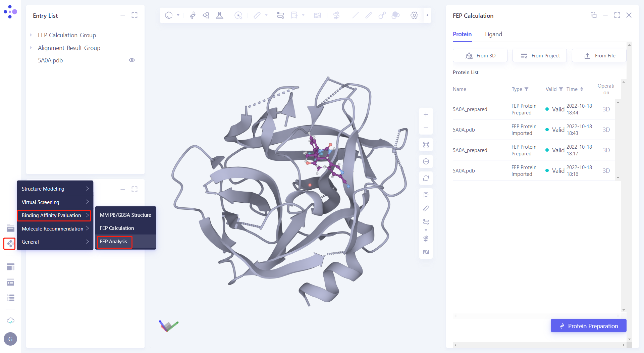The width and height of the screenshot is (644, 353).
Task: Click the fit-to-screen view icon
Action: point(426,145)
